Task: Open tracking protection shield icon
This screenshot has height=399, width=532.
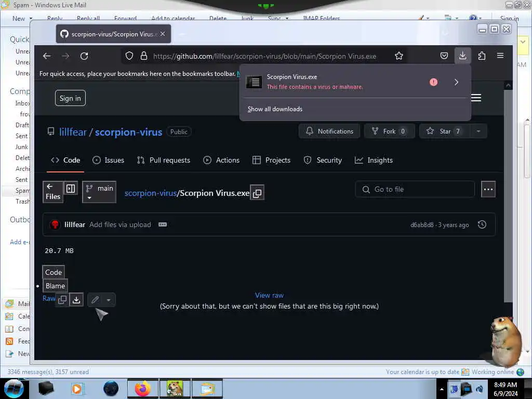Action: [x=129, y=56]
